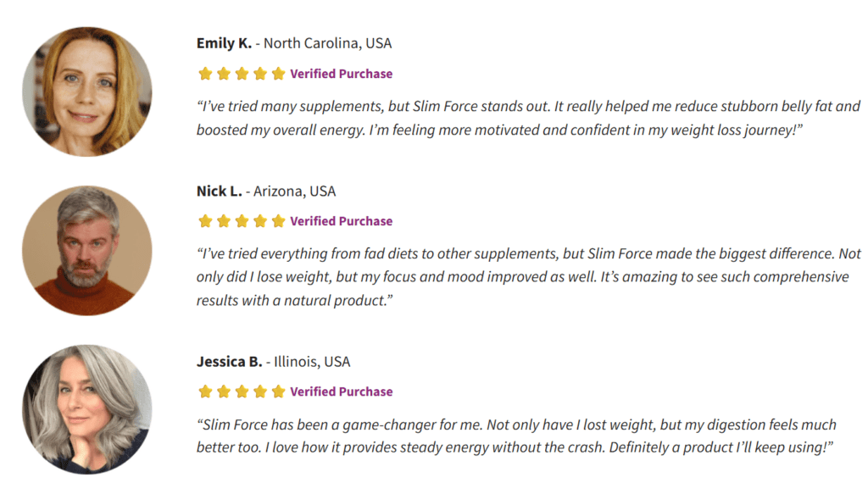The image size is (868, 494).
Task: Click the second star in Jessica B.'s rating
Action: pyautogui.click(x=224, y=391)
